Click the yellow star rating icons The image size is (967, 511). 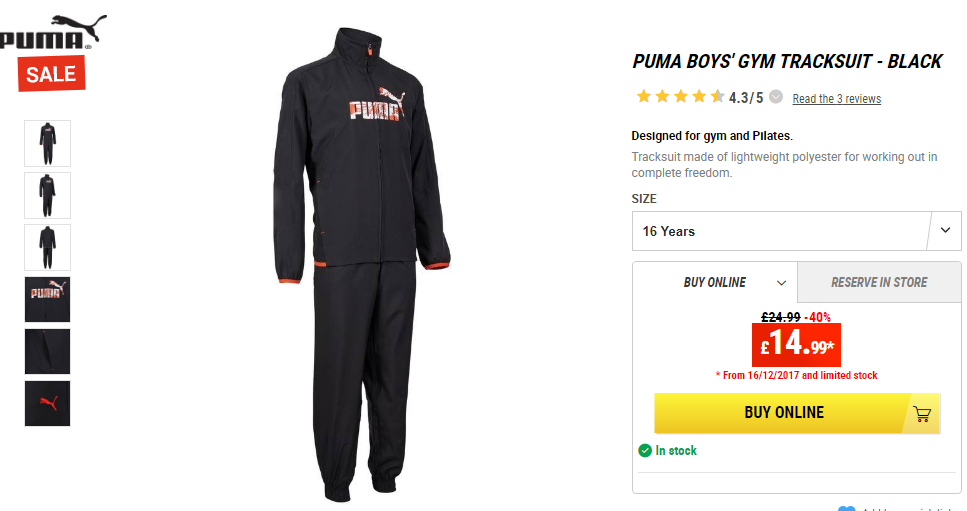[x=681, y=96]
